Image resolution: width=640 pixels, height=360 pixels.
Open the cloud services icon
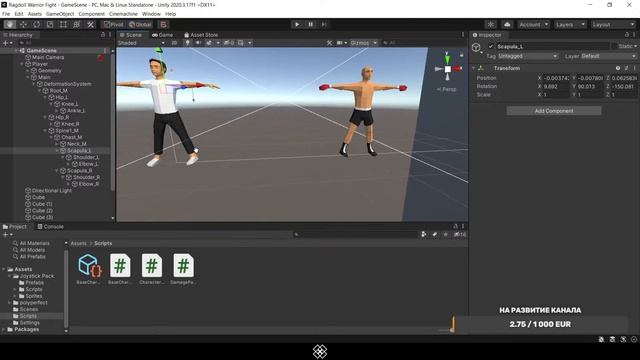pyautogui.click(x=507, y=24)
